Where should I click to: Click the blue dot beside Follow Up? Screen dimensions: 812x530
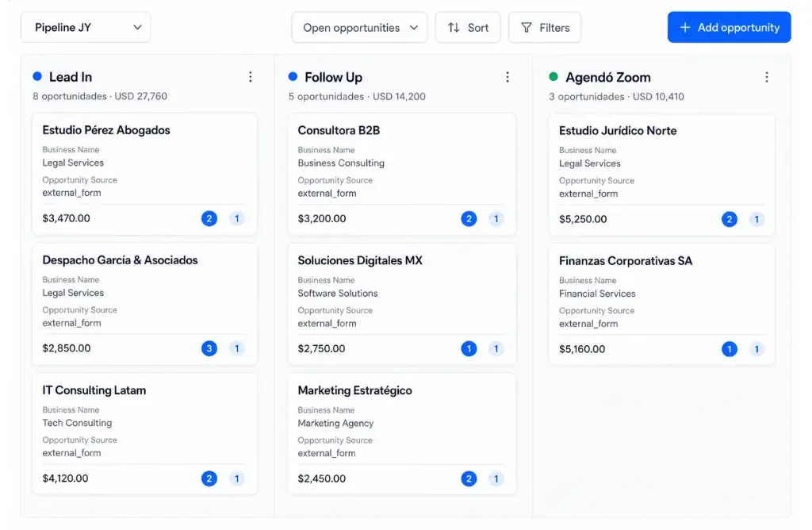[x=293, y=77]
